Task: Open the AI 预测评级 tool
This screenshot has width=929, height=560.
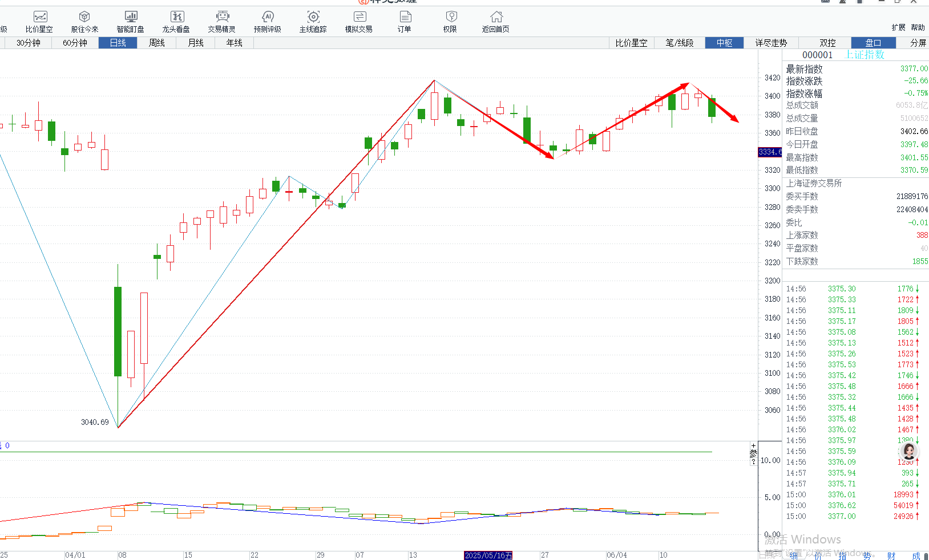Action: tap(268, 21)
